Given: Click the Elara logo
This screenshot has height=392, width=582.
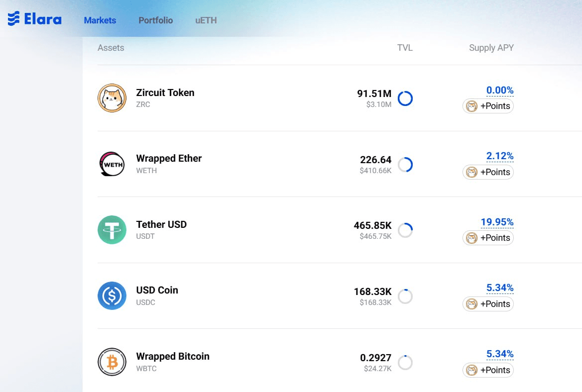Looking at the screenshot, I should point(34,18).
